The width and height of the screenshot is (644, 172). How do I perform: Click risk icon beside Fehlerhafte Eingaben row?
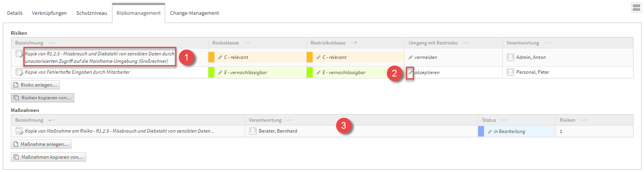tap(19, 72)
